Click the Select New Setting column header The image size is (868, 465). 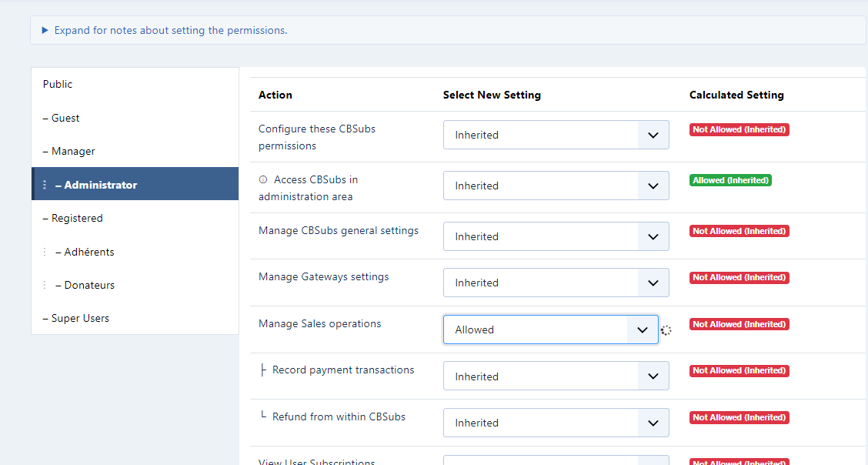coord(492,95)
